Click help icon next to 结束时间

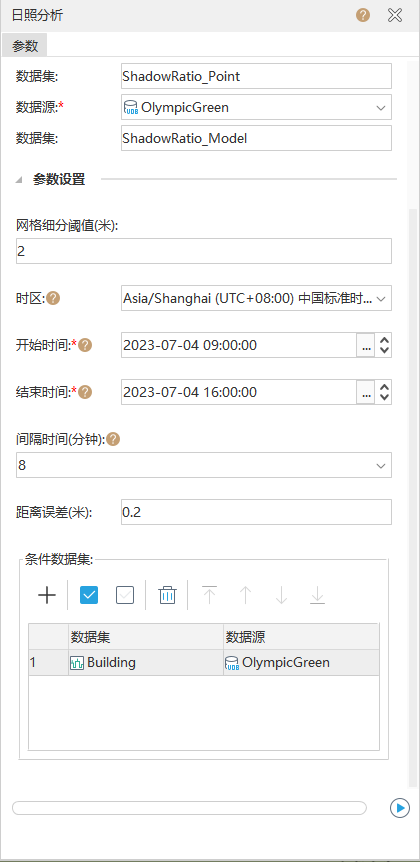coord(86,392)
